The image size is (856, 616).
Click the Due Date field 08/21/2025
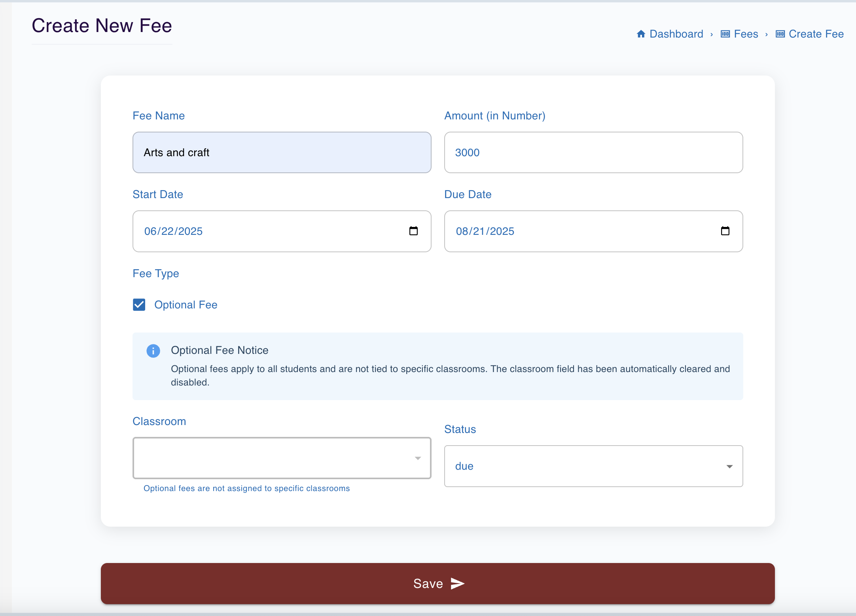tap(593, 231)
